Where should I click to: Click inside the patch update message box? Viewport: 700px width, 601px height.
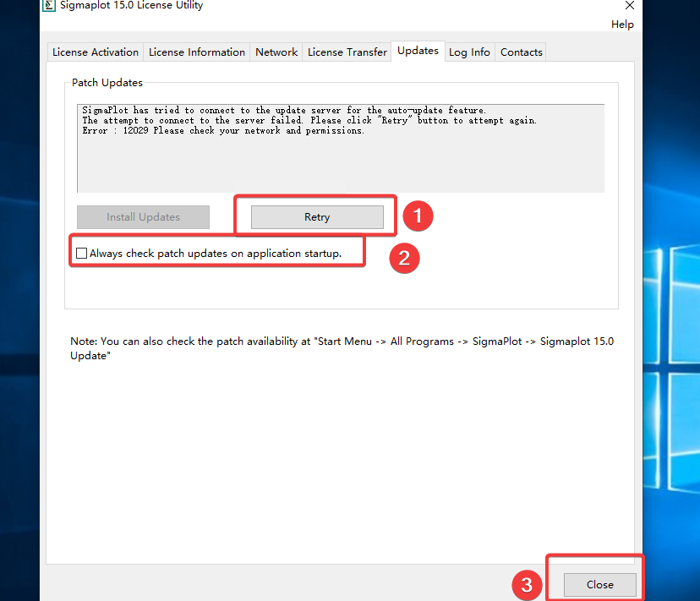[x=341, y=148]
